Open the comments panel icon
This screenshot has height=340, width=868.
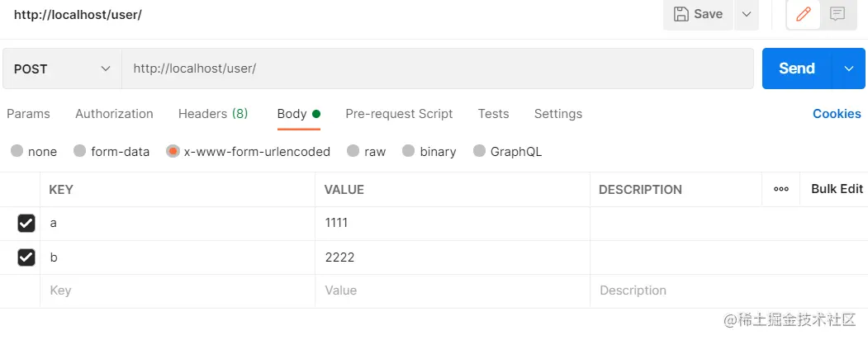[x=837, y=14]
